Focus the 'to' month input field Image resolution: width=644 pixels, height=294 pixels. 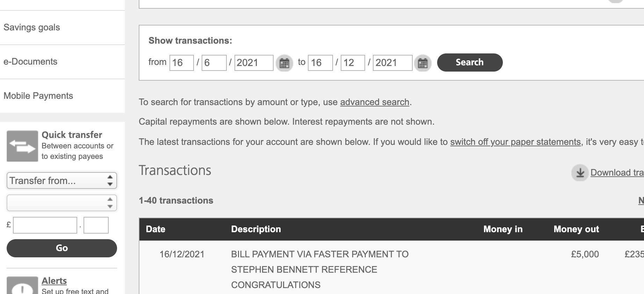coord(352,63)
